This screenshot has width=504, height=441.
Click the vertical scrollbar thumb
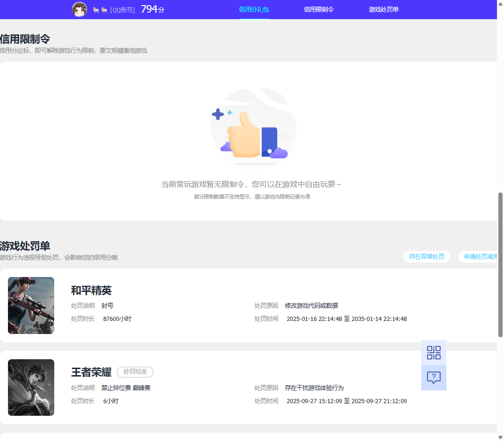(x=500, y=265)
